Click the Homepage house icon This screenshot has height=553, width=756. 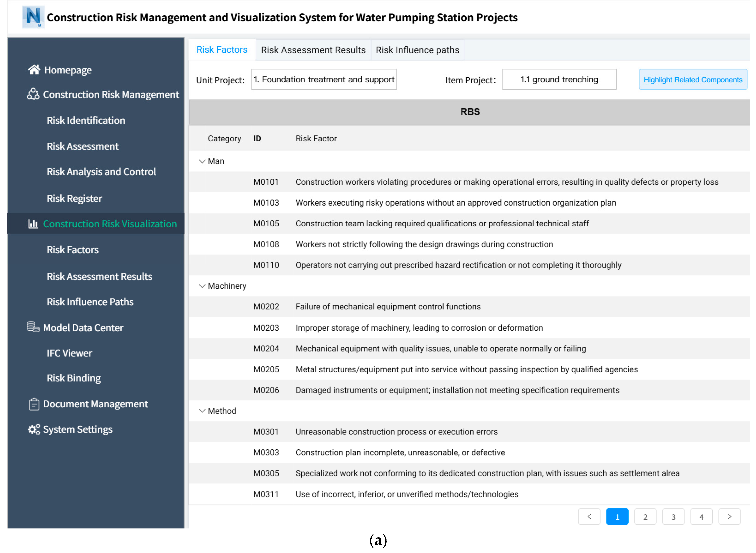tap(34, 70)
